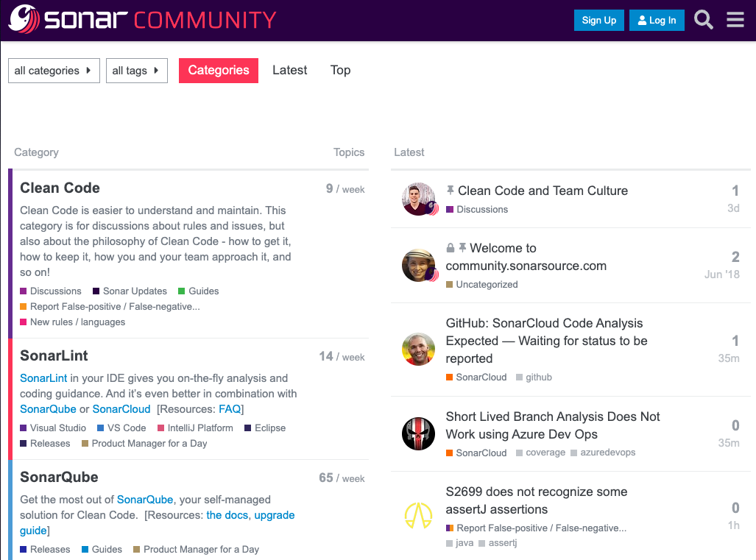
Task: Open Guides subcategory under SonarQube
Action: point(102,550)
